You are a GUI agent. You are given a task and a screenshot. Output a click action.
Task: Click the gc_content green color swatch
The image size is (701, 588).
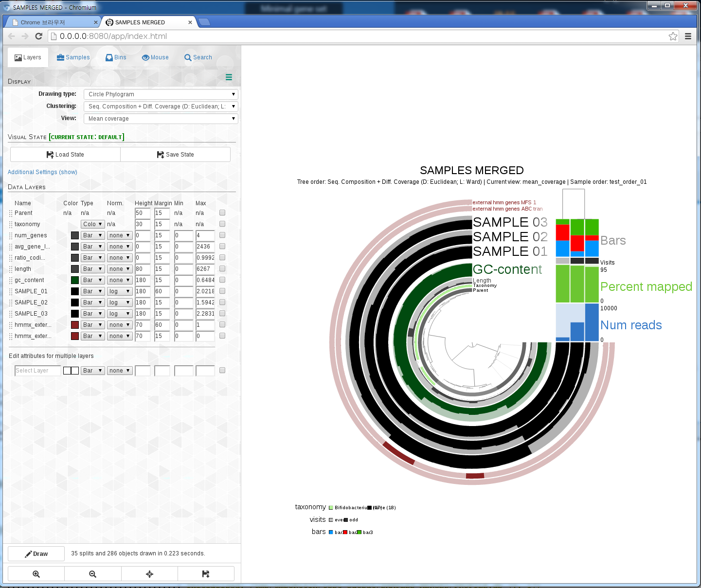tap(75, 280)
